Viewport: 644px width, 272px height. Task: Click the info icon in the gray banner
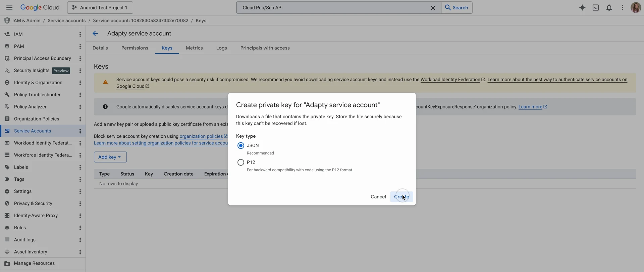[x=105, y=107]
